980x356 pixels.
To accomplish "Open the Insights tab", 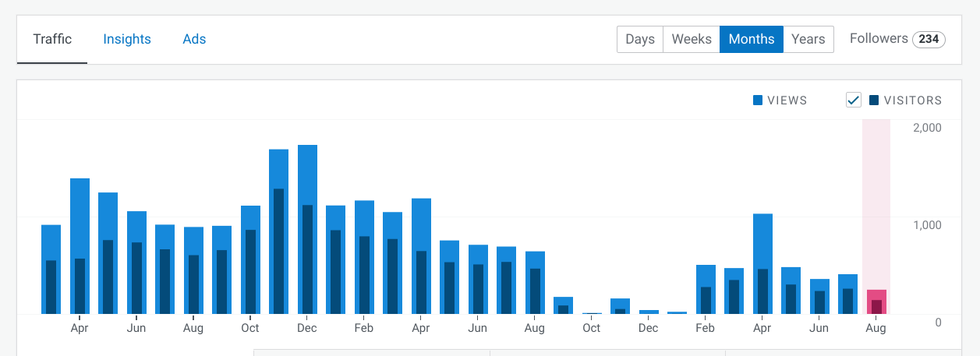I will click(127, 39).
